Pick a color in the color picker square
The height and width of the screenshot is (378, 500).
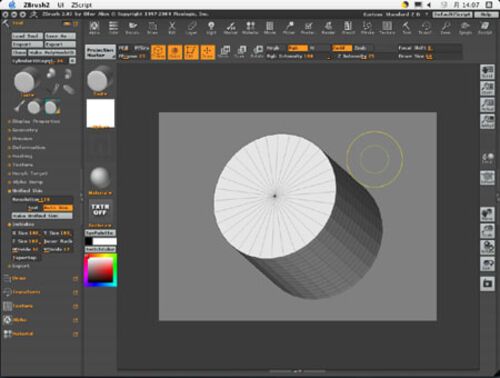coord(100,270)
